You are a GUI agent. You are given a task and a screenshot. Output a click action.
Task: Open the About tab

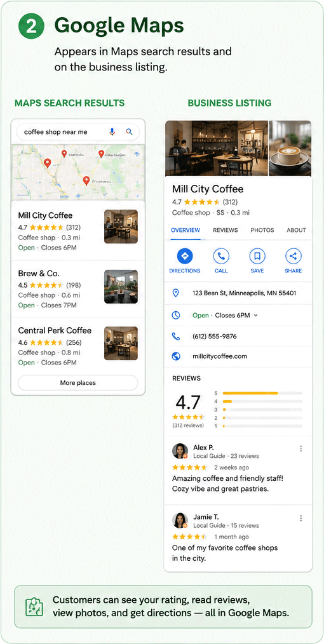tap(296, 230)
